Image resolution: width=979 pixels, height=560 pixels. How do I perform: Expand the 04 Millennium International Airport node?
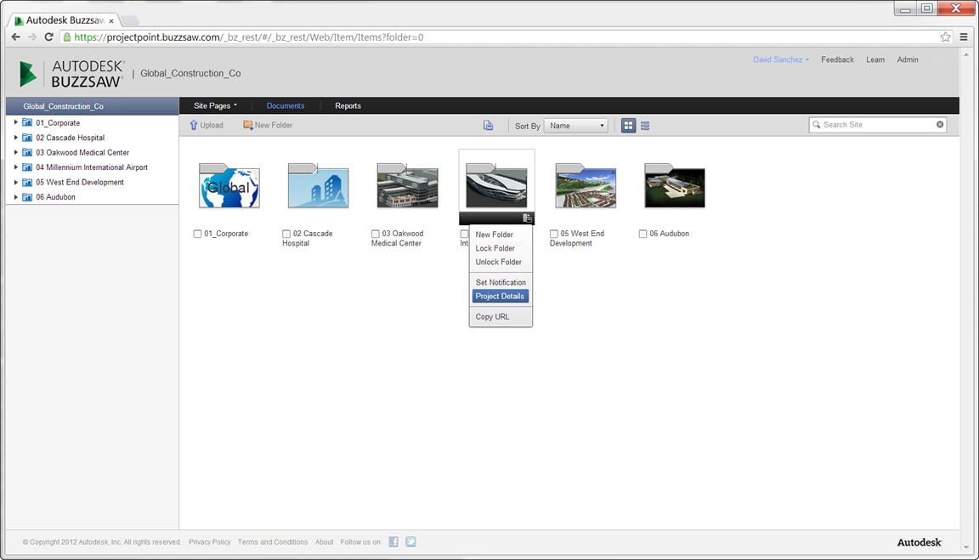15,167
